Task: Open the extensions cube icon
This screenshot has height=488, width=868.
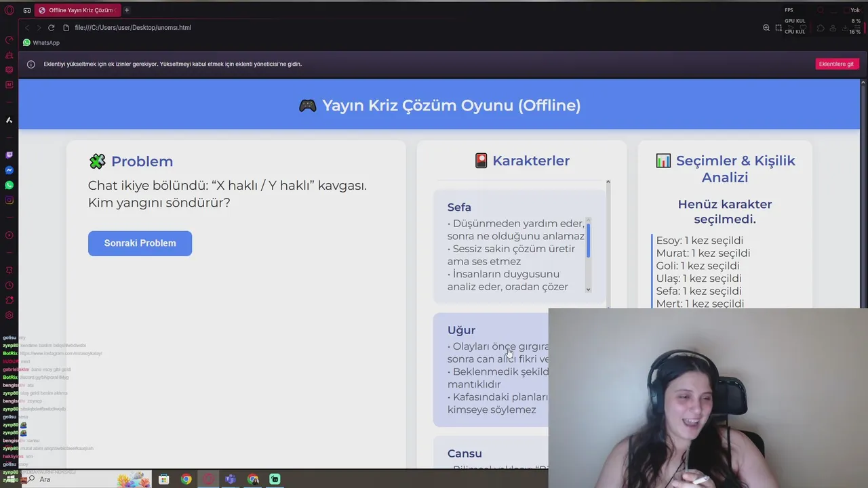Action: click(821, 28)
